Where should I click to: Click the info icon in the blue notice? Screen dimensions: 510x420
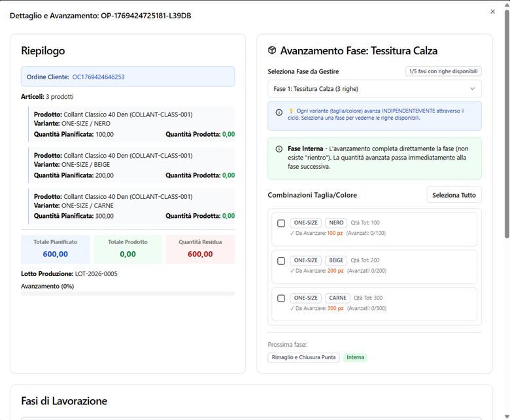(279, 113)
